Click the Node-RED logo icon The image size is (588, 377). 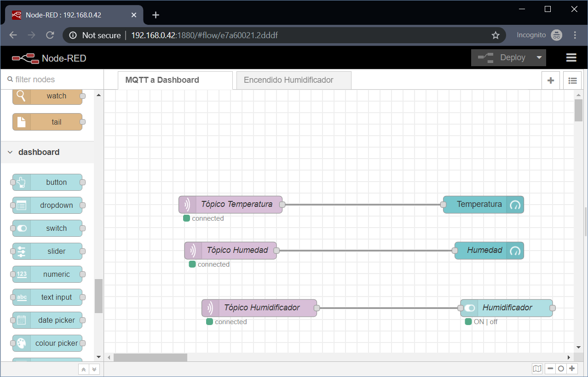coord(25,58)
